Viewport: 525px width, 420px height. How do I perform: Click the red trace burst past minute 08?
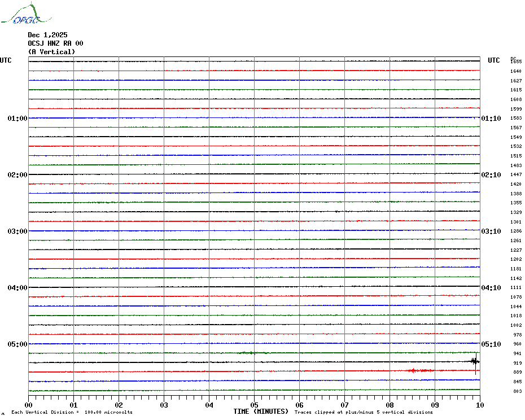coord(420,370)
